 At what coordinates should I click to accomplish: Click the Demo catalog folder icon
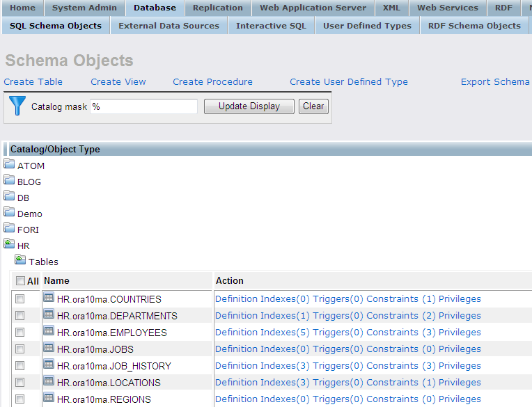tap(9, 213)
